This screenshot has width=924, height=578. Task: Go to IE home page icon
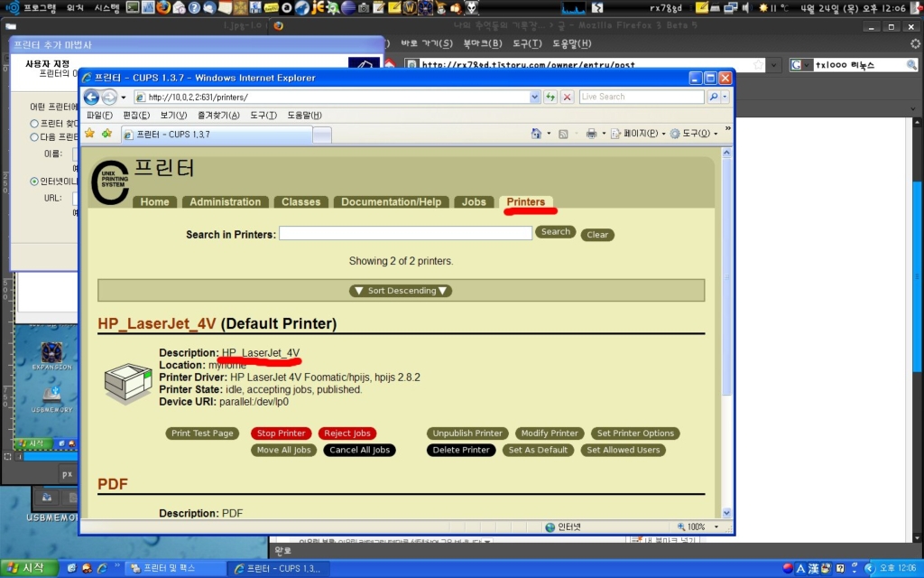(536, 134)
